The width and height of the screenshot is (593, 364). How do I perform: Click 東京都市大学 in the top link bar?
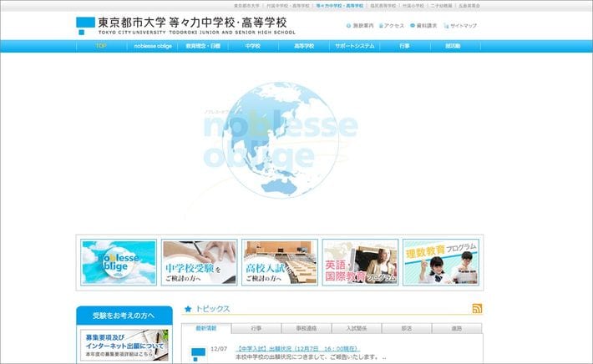(246, 5)
